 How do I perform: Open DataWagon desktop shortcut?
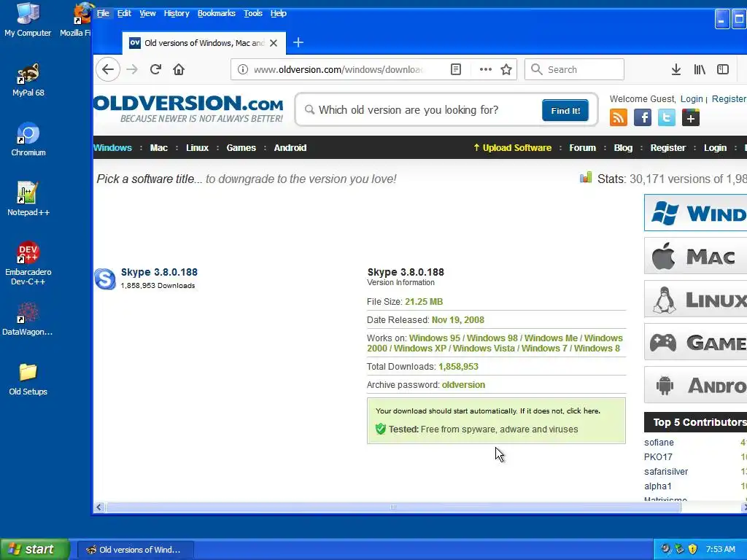(28, 319)
